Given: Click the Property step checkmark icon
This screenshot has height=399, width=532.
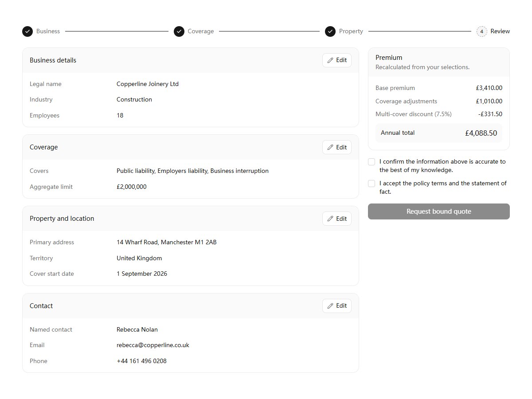Looking at the screenshot, I should (330, 31).
